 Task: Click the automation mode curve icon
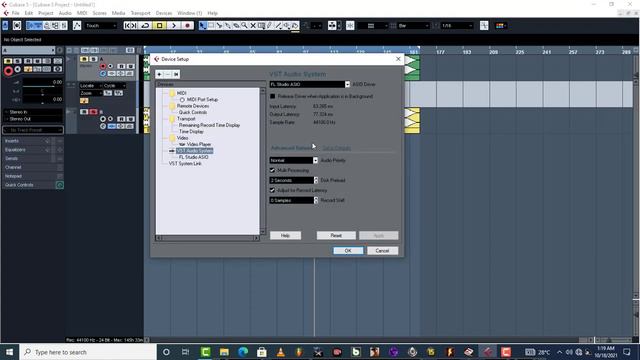77,25
